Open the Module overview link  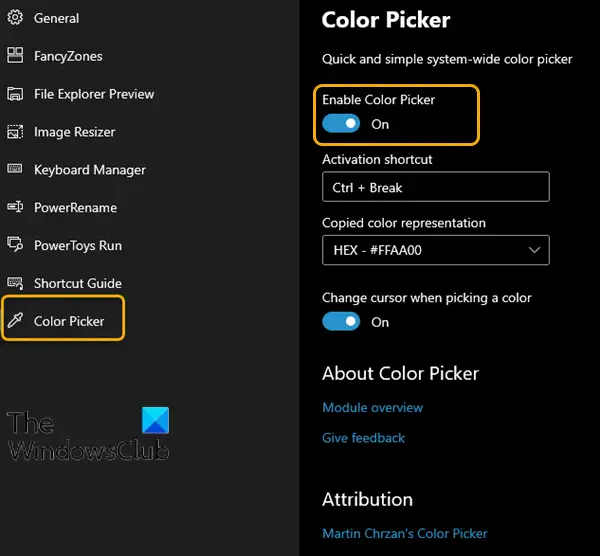click(x=372, y=408)
